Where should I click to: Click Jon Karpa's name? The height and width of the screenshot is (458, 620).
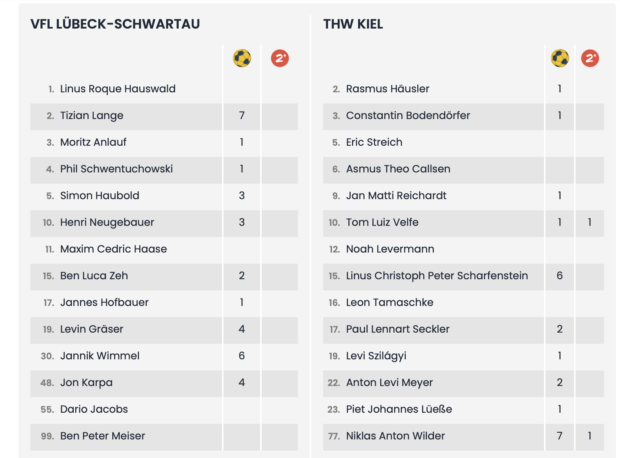pos(86,383)
